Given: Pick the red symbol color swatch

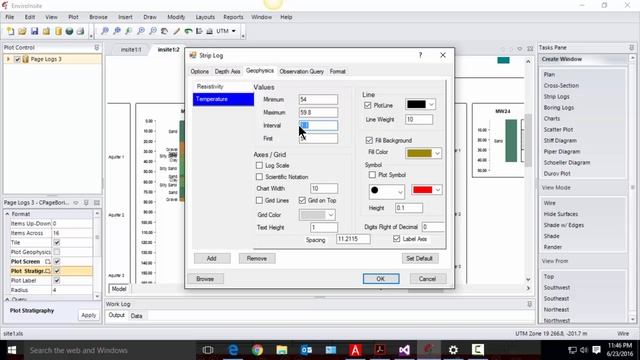Looking at the screenshot, I should tap(422, 190).
